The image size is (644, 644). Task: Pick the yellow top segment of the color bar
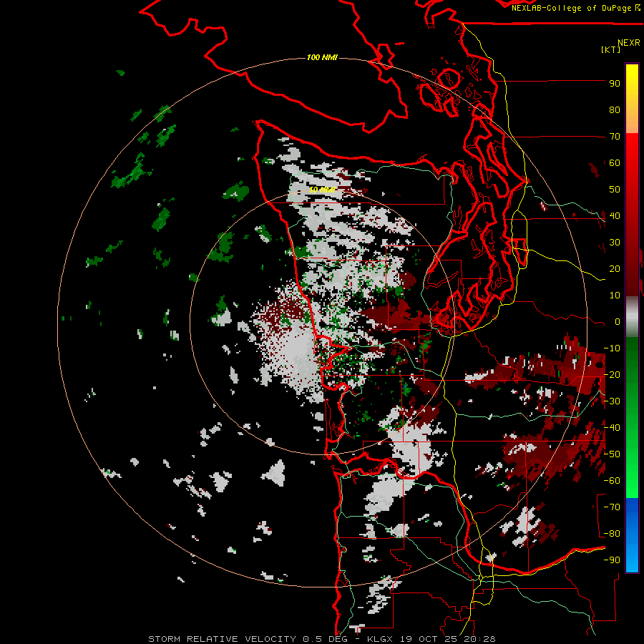pyautogui.click(x=632, y=78)
